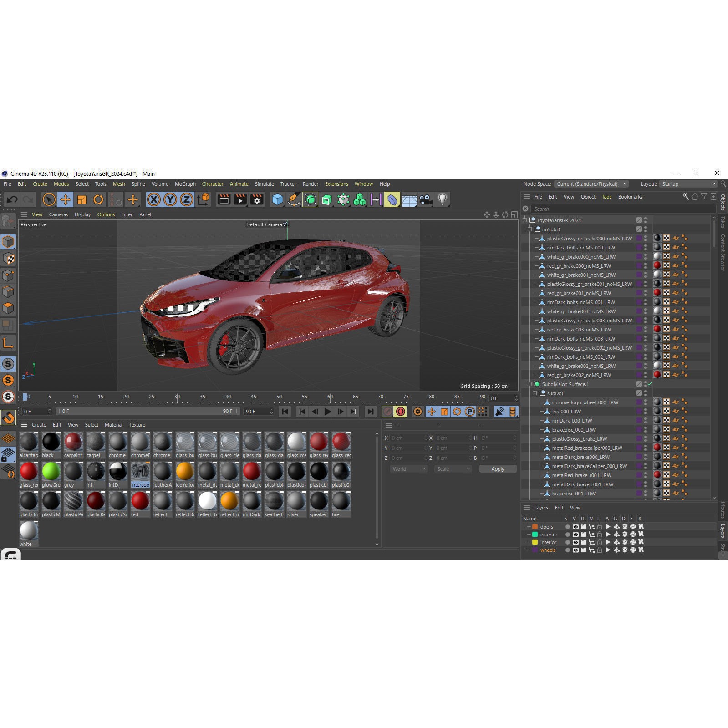The height and width of the screenshot is (728, 728).
Task: Select the red_gr_brake000_noMS_LRW object
Action: point(579,265)
